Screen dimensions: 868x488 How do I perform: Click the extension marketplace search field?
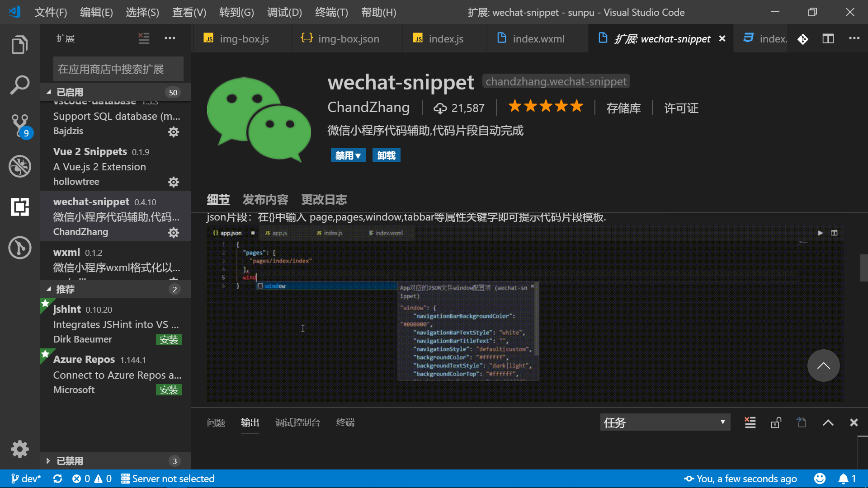[118, 69]
